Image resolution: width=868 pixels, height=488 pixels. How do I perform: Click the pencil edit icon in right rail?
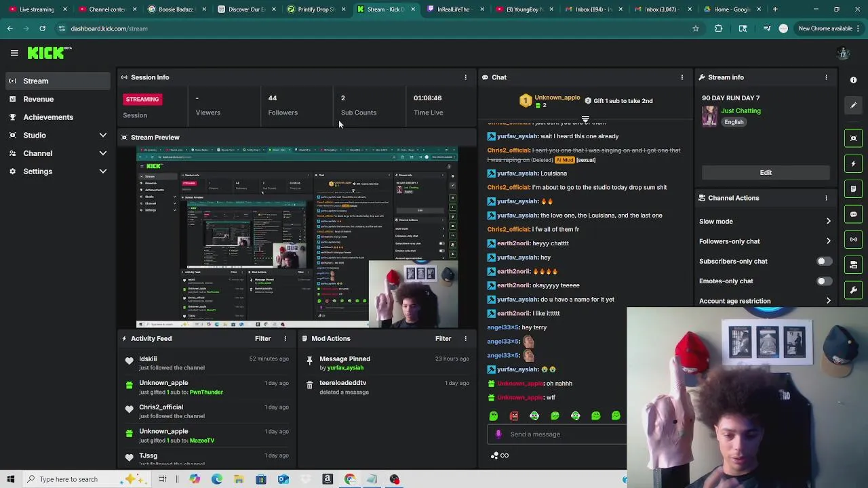(x=854, y=105)
